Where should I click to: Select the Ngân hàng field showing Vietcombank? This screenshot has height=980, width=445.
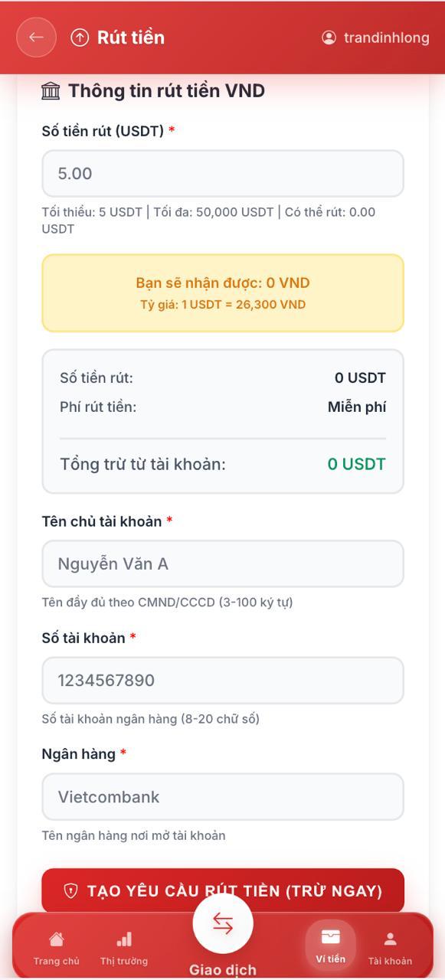222,796
